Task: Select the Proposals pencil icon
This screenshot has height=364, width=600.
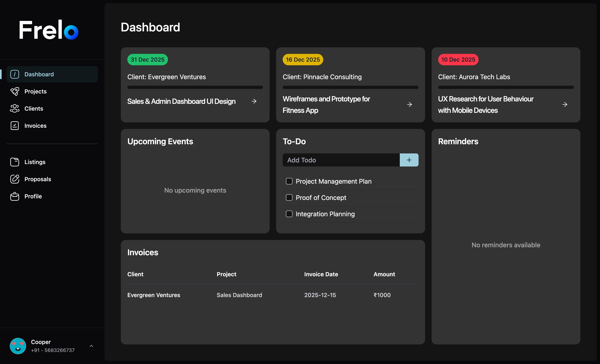Action: pos(15,179)
